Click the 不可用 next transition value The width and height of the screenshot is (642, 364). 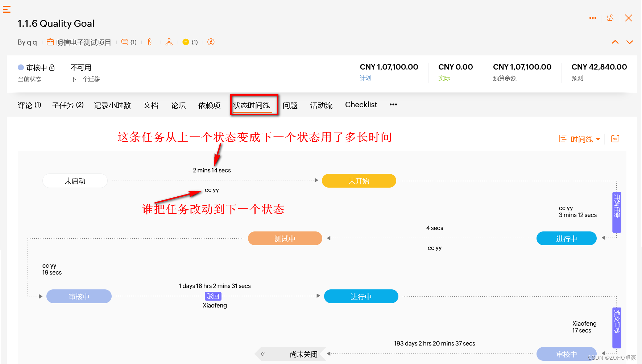81,68
